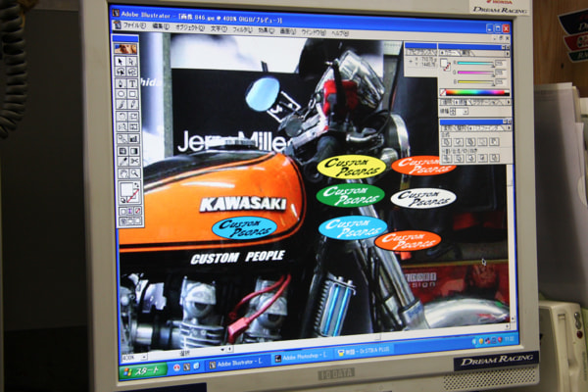Reset to default fill and stroke

122,201
